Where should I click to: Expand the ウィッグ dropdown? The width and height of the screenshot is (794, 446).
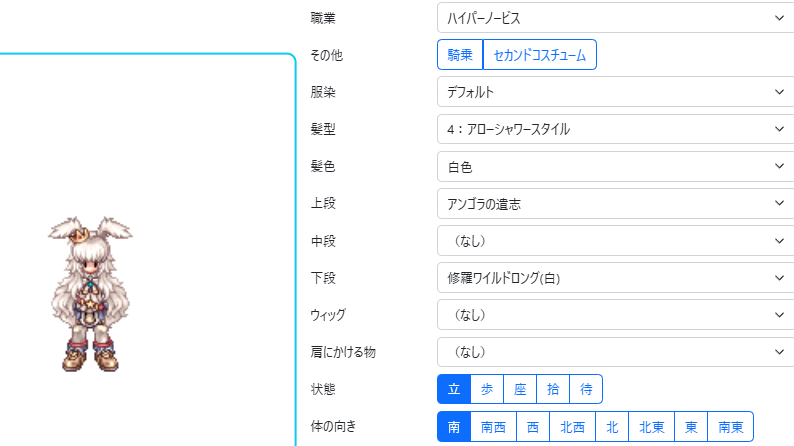(614, 315)
